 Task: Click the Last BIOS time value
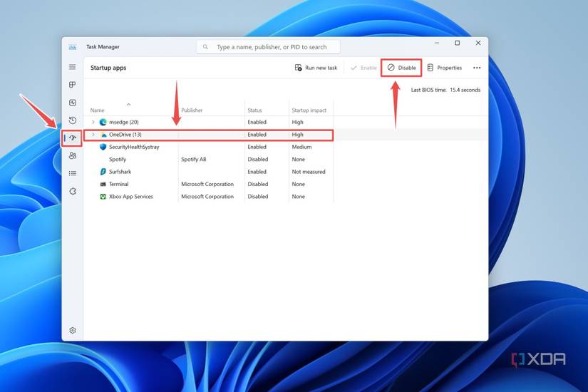465,90
